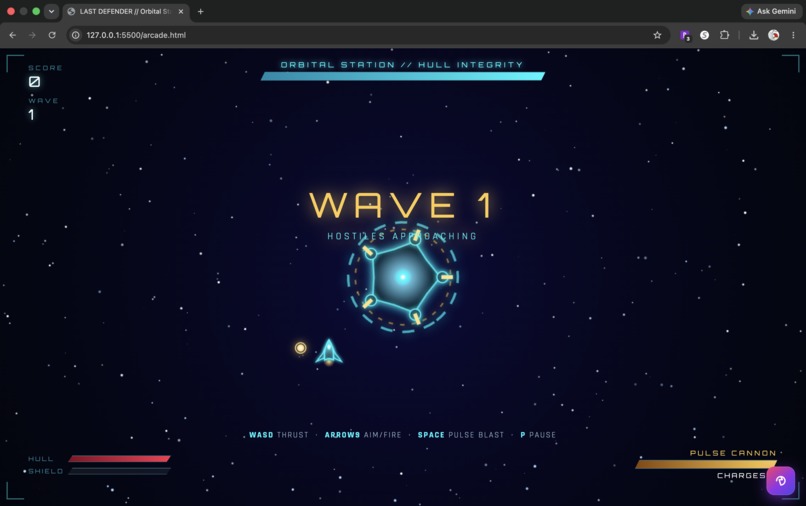Click the score value zero
Screen dimensions: 806x506
click(34, 82)
